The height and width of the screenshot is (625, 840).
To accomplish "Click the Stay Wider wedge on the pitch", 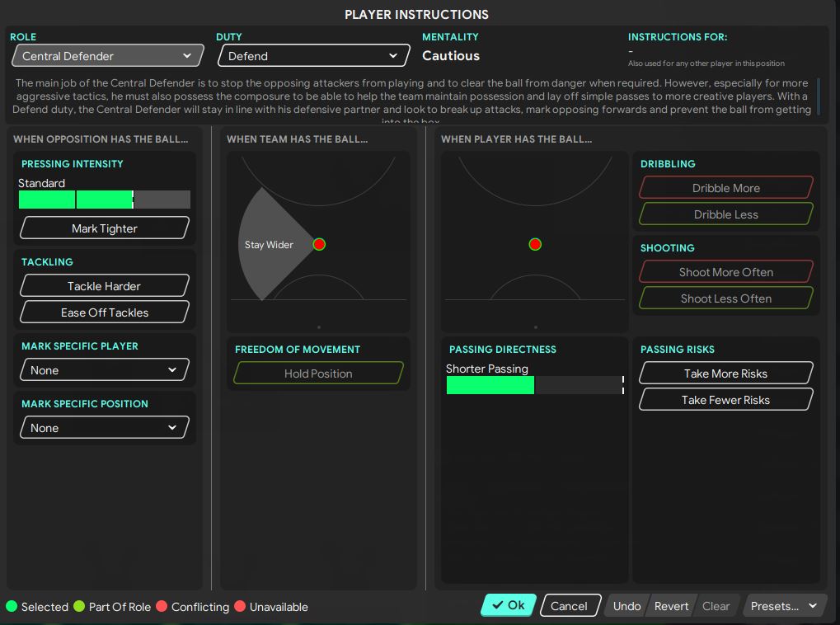I will 270,245.
